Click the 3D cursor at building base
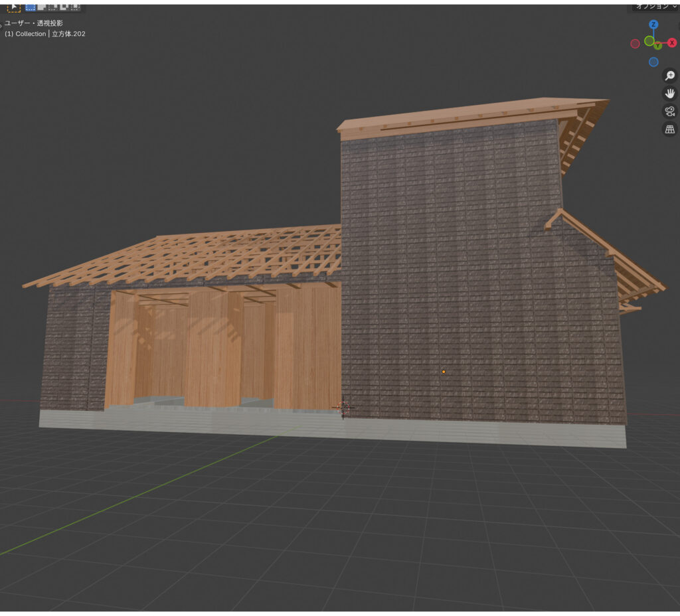This screenshot has width=680, height=616. [x=343, y=407]
